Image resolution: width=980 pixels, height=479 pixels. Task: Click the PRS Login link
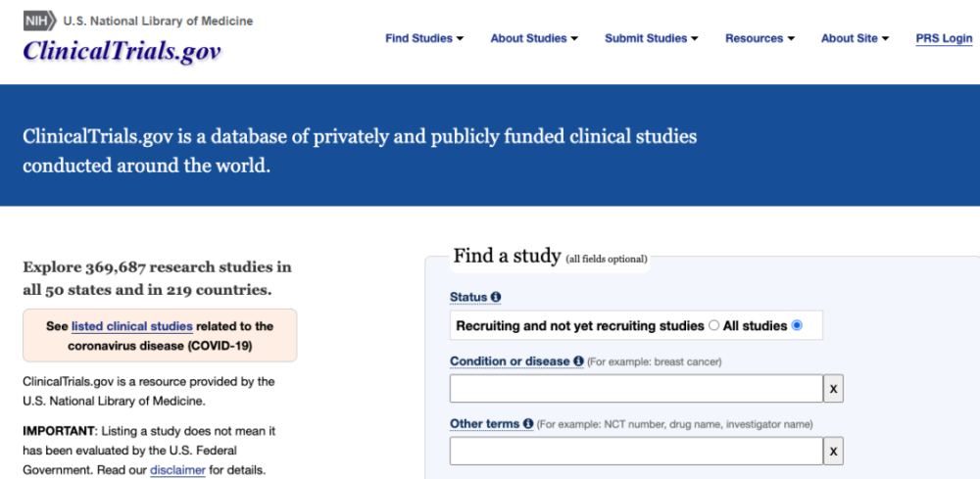click(944, 38)
